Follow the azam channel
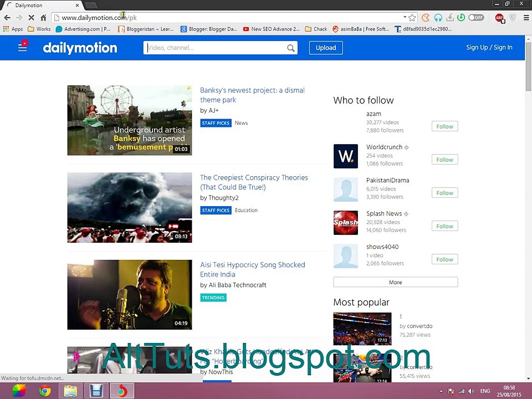The width and height of the screenshot is (532, 399). pos(444,126)
